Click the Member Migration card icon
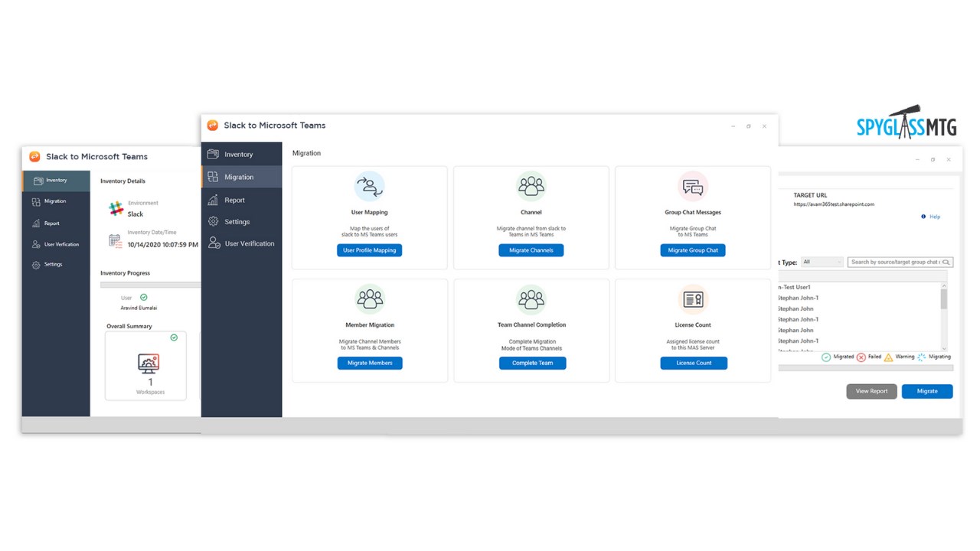The height and width of the screenshot is (551, 980). point(370,299)
